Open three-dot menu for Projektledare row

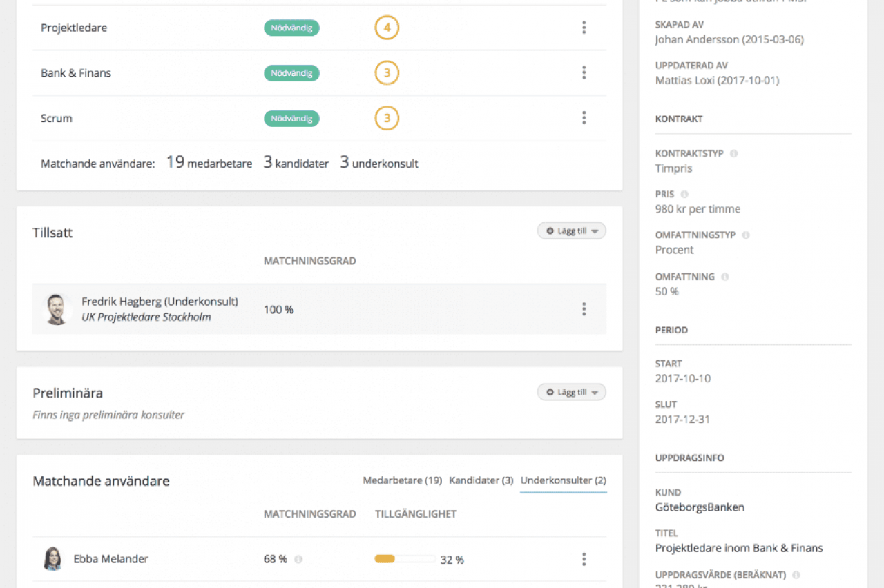[x=584, y=28]
